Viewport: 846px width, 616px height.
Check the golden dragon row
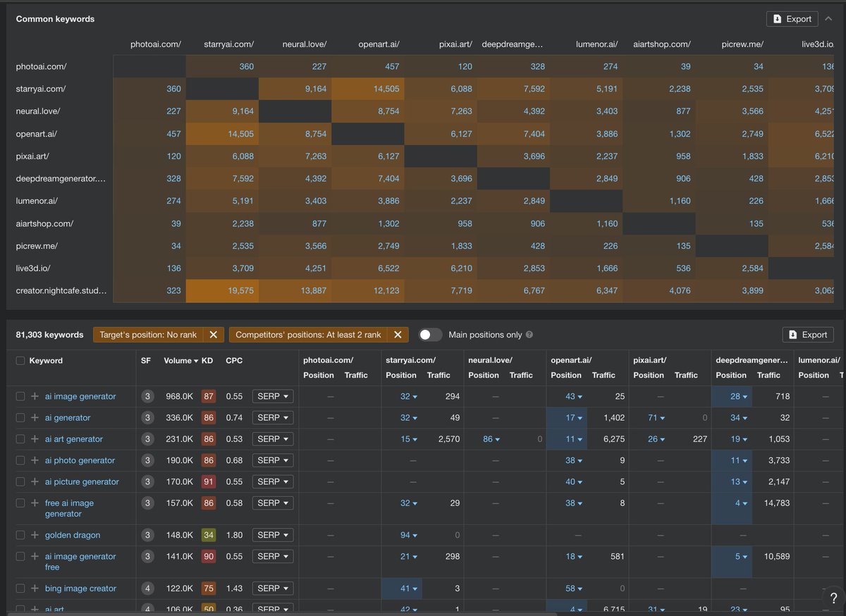[x=20, y=535]
